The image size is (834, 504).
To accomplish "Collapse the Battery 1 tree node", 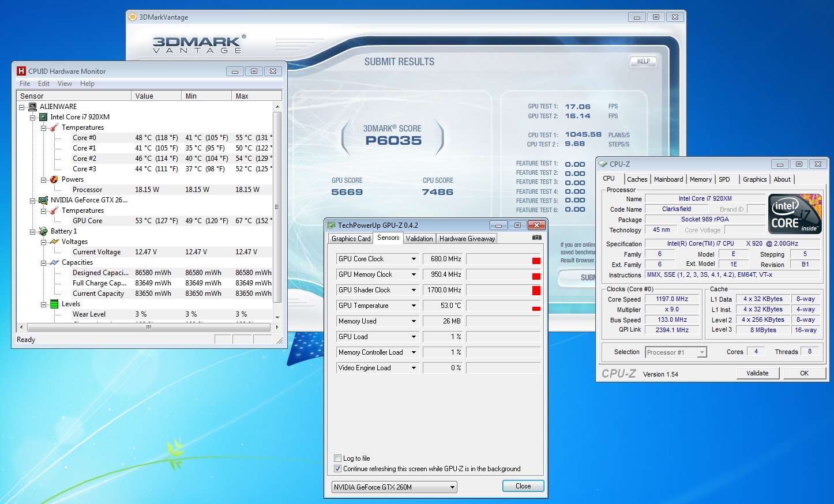I will [x=33, y=232].
